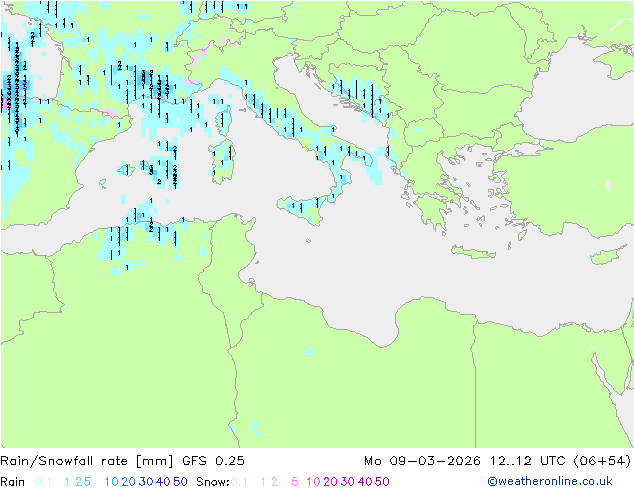Click the 'Rain/Snowfall rate [mm]' title text
The width and height of the screenshot is (634, 490).
(x=87, y=461)
